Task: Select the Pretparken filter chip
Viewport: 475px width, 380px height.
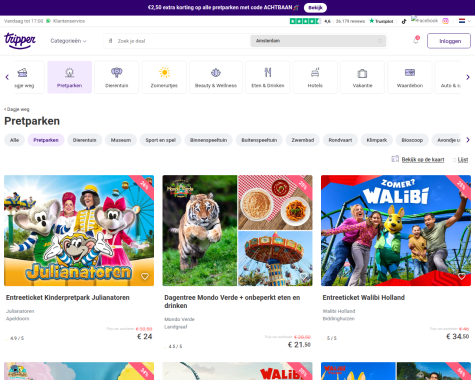Action: point(46,140)
